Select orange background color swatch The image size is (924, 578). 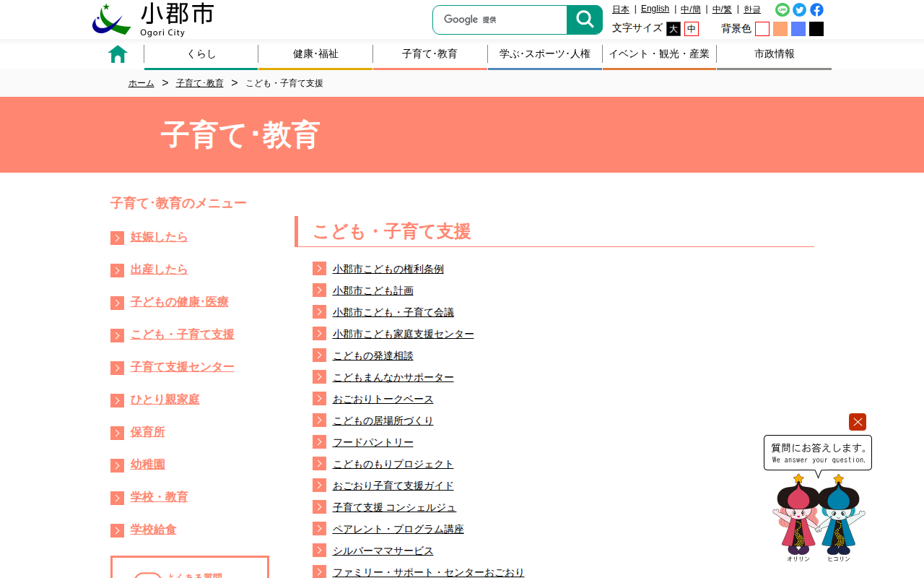pos(780,29)
